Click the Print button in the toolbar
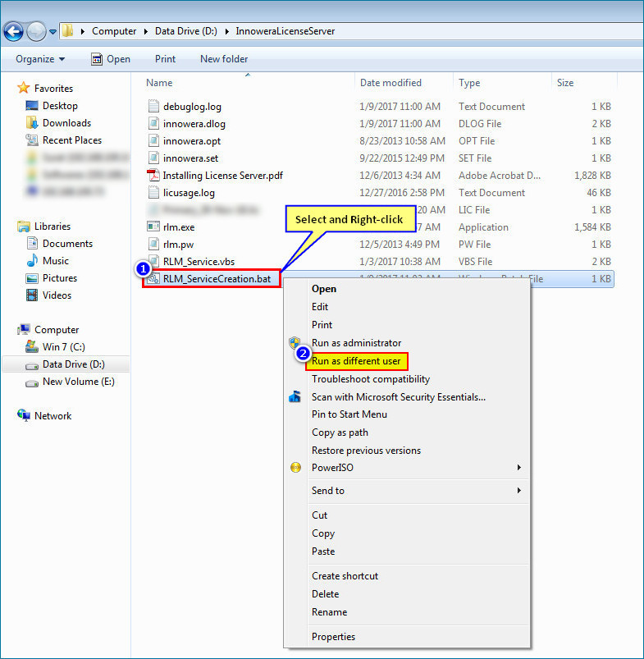This screenshot has height=659, width=644. pos(165,59)
